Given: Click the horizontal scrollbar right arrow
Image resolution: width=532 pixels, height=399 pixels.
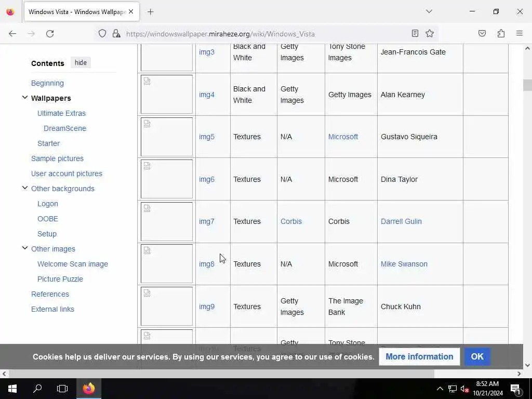Looking at the screenshot, I should click(x=519, y=374).
